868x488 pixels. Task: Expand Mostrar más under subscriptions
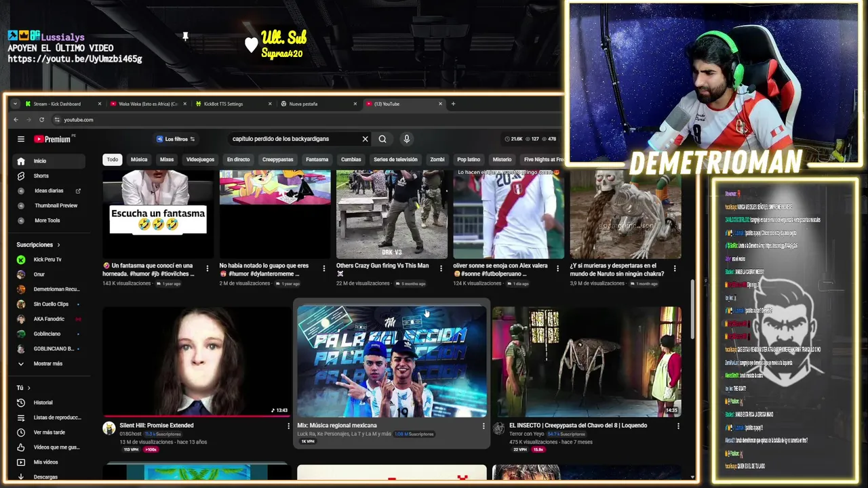47,363
